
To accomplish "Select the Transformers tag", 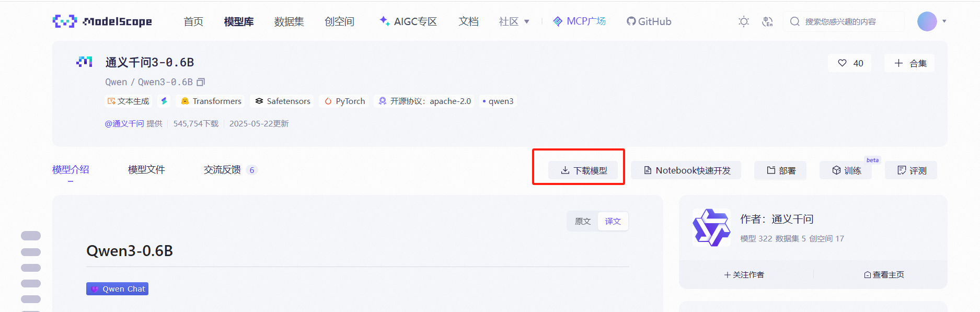I will point(211,101).
